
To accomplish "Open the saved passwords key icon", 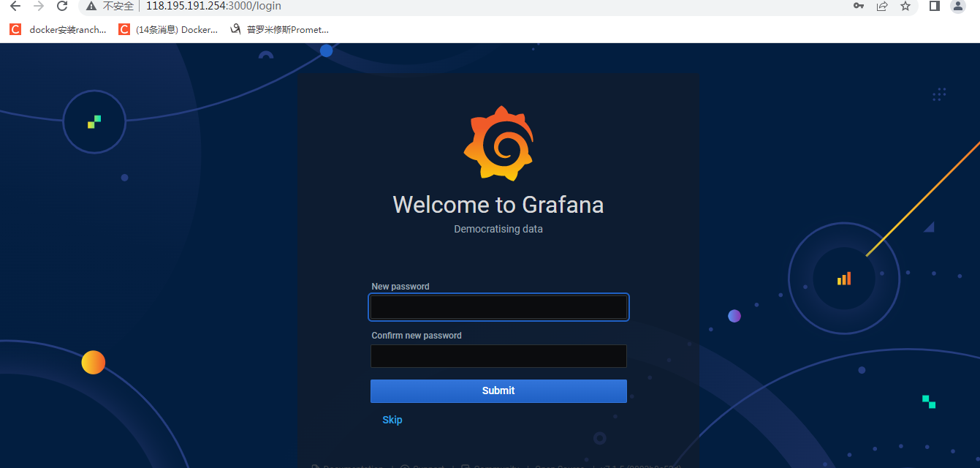I will point(859,6).
